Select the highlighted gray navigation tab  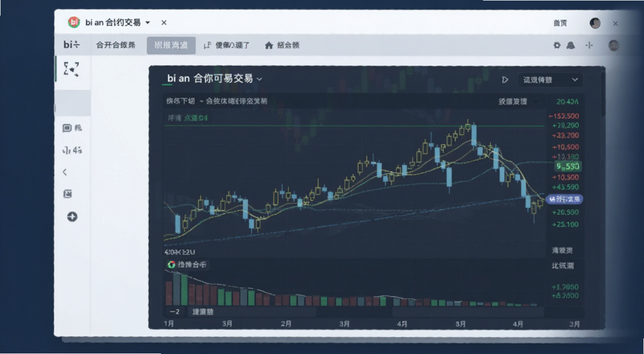(x=171, y=45)
